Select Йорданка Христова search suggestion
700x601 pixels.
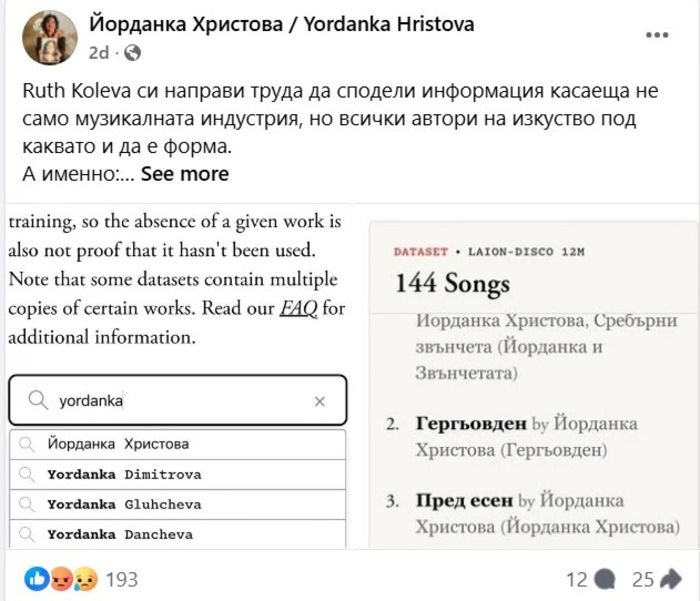click(178, 444)
